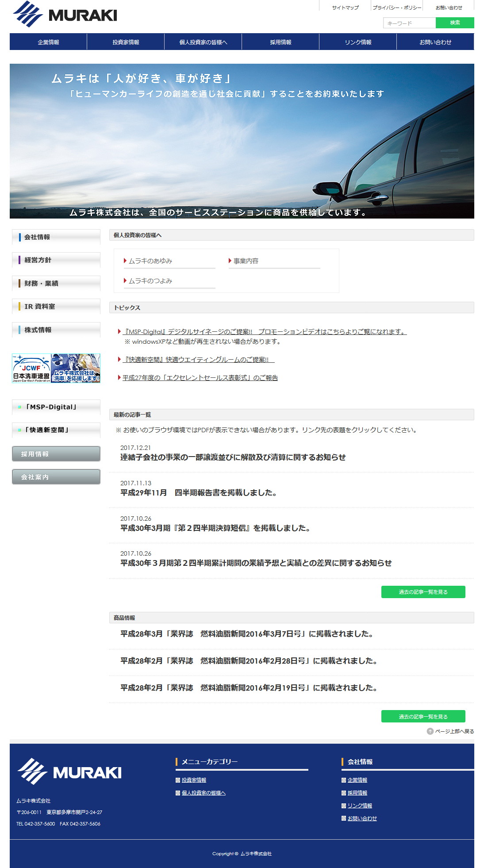Click the 商品情報 section header
Viewport: 484px width, 868px height.
[292, 618]
